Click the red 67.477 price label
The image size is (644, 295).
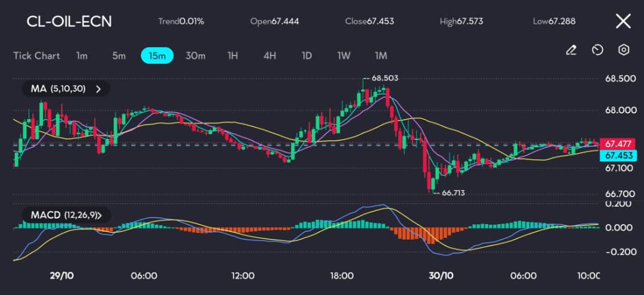618,144
